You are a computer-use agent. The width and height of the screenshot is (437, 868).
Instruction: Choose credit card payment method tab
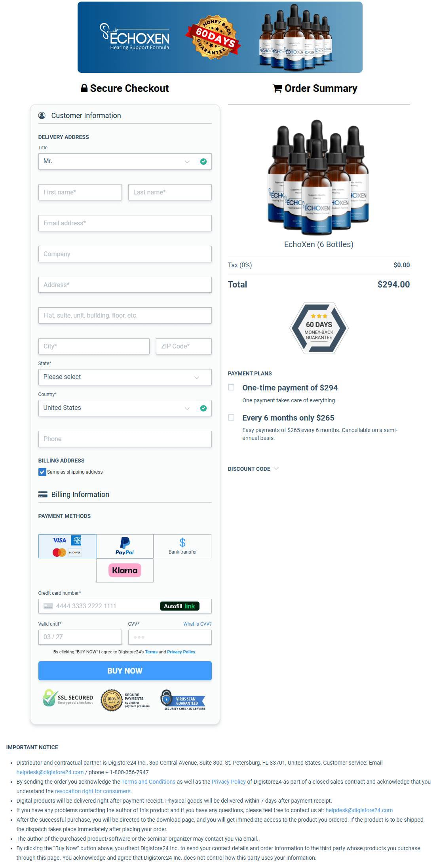tap(67, 546)
